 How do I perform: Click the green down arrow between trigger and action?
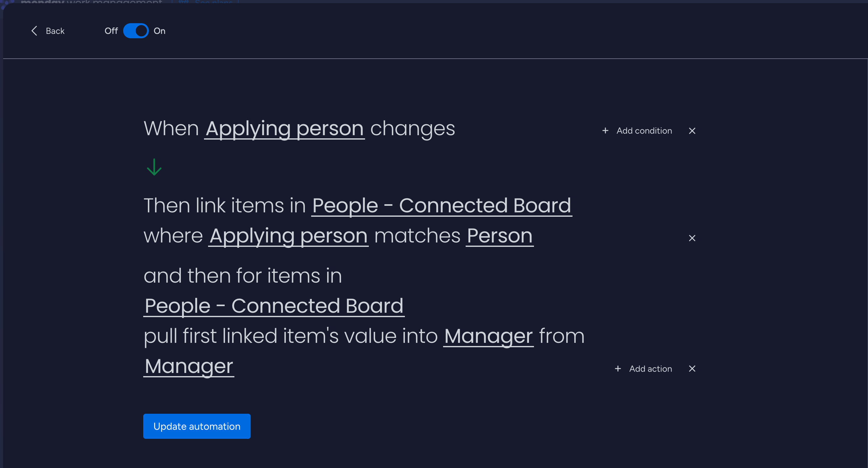pyautogui.click(x=154, y=167)
